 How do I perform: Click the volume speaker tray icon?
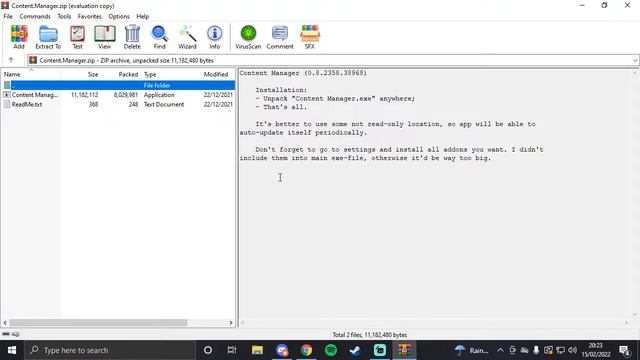point(573,350)
